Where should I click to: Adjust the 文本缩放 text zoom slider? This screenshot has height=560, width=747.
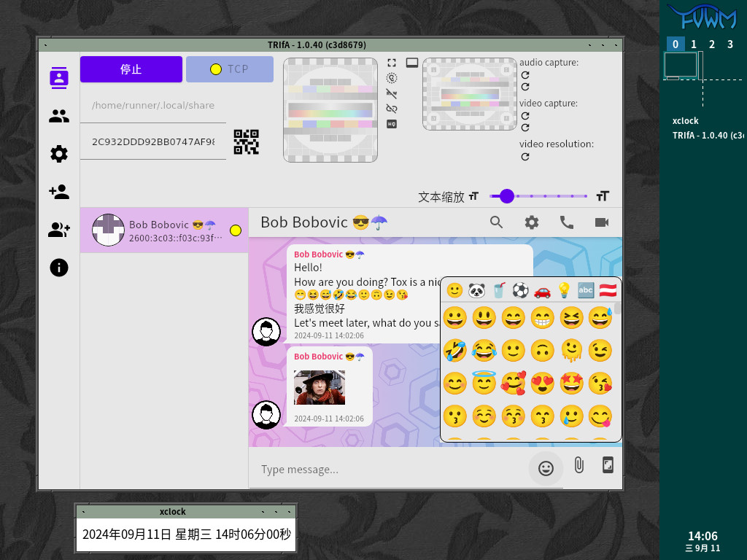(538, 195)
